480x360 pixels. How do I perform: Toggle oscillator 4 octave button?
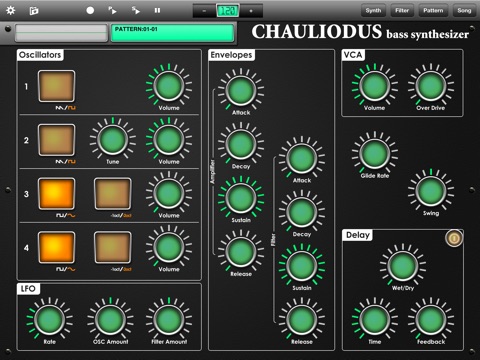(x=112, y=247)
